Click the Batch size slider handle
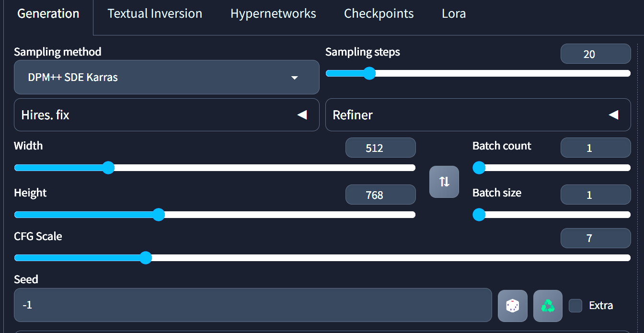 tap(479, 215)
